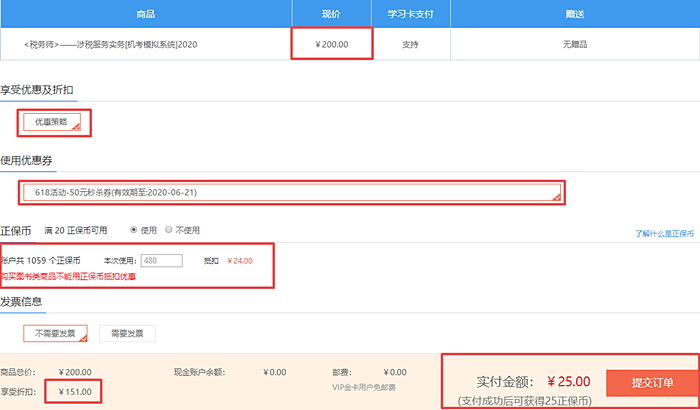Click the ¥25.00 payable amount

[x=568, y=382]
